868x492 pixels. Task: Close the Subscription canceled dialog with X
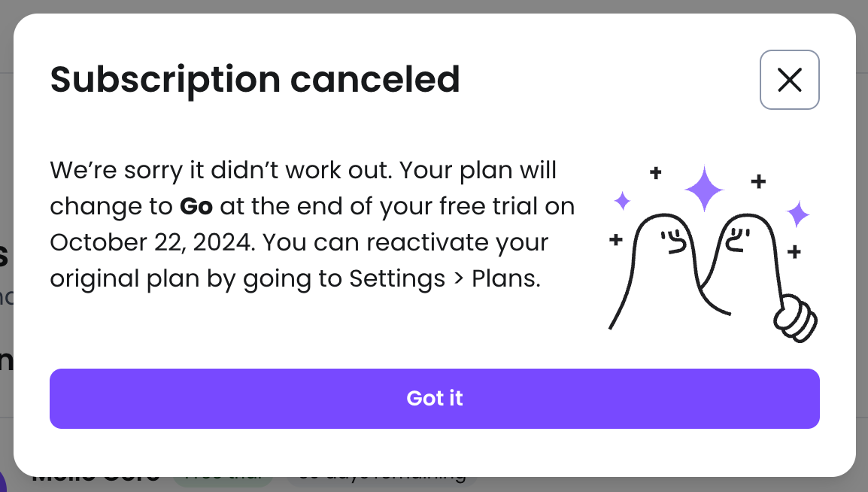click(789, 80)
